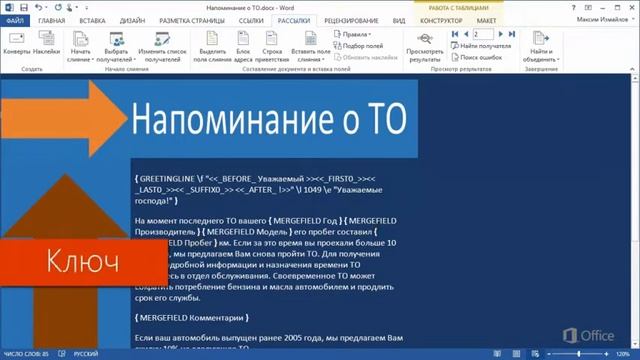Click Подбор полей
Screen dimensions: 640x360
click(x=358, y=46)
